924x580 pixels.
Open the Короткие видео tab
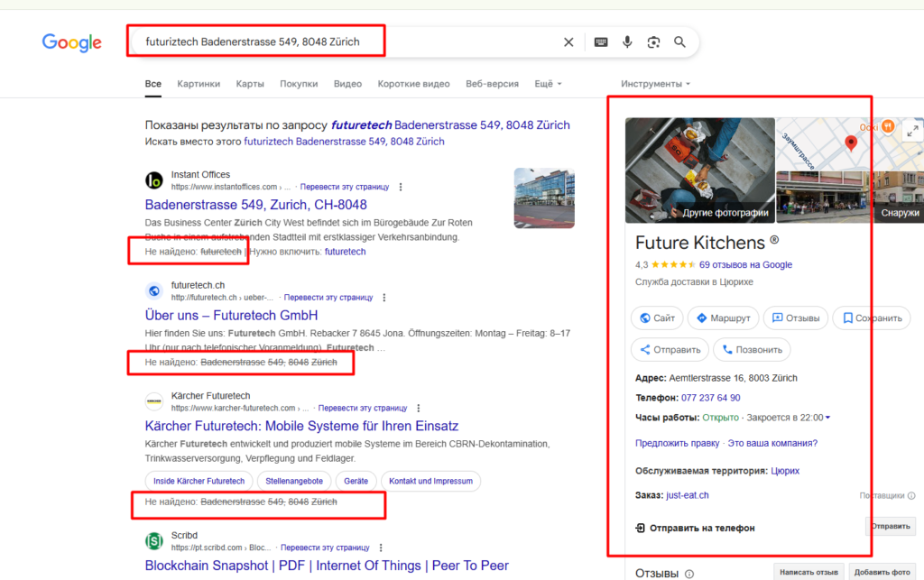(413, 84)
